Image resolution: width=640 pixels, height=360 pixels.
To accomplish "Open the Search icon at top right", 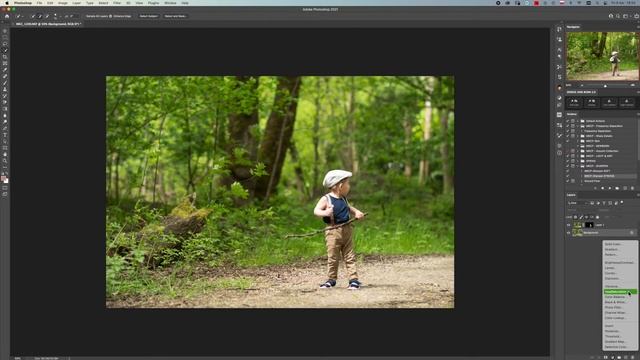I will coord(618,16).
